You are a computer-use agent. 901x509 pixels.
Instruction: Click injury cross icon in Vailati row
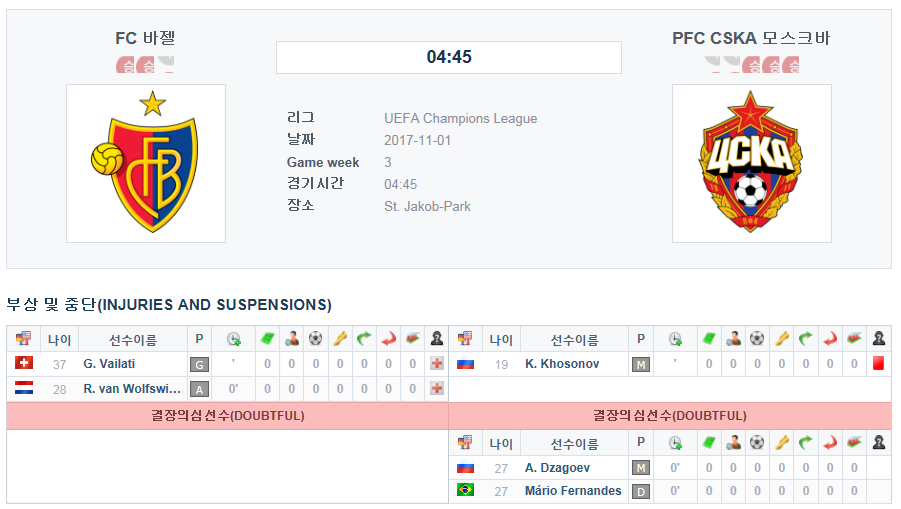tap(437, 363)
